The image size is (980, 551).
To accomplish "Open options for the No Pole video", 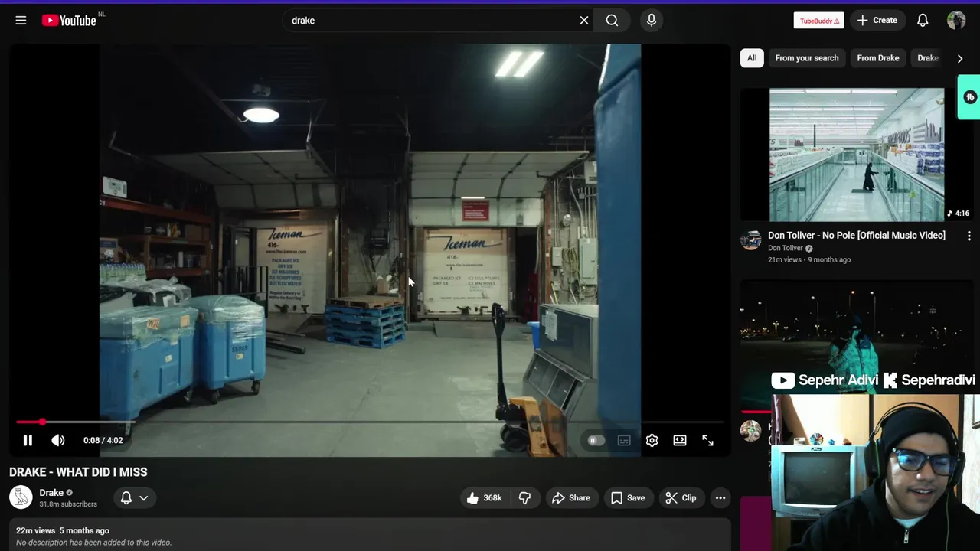I will [x=969, y=236].
